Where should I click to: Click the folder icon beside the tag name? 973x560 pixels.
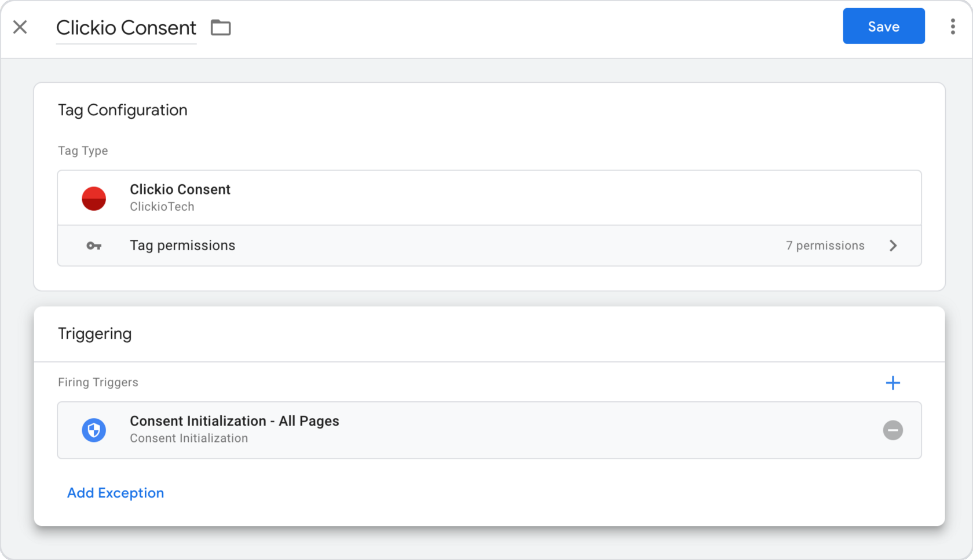pyautogui.click(x=221, y=27)
